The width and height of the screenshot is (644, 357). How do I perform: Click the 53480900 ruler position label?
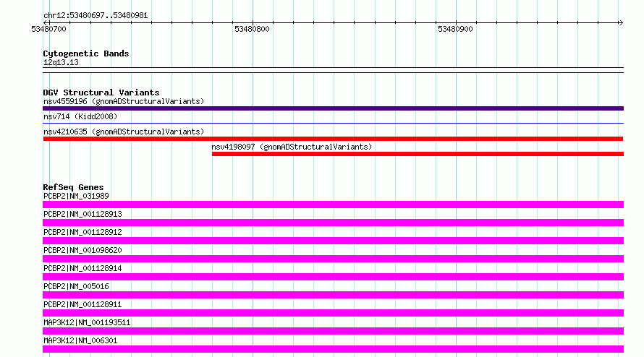tap(455, 29)
